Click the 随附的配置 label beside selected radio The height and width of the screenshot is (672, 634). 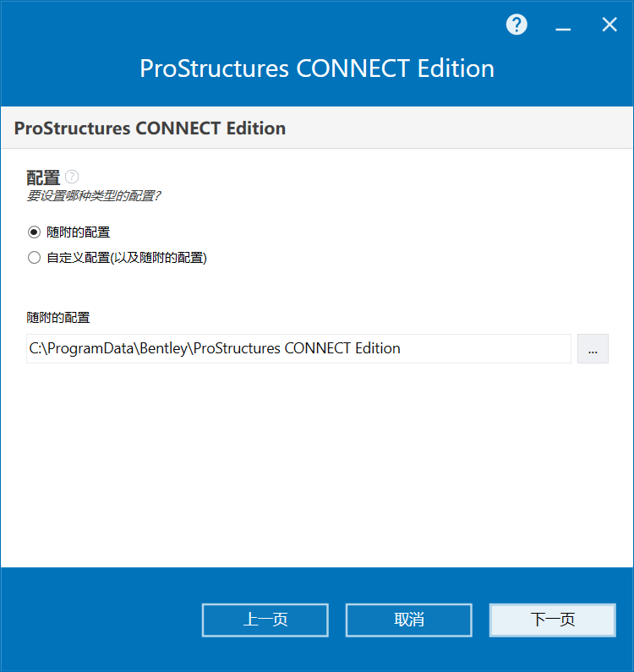click(x=79, y=232)
